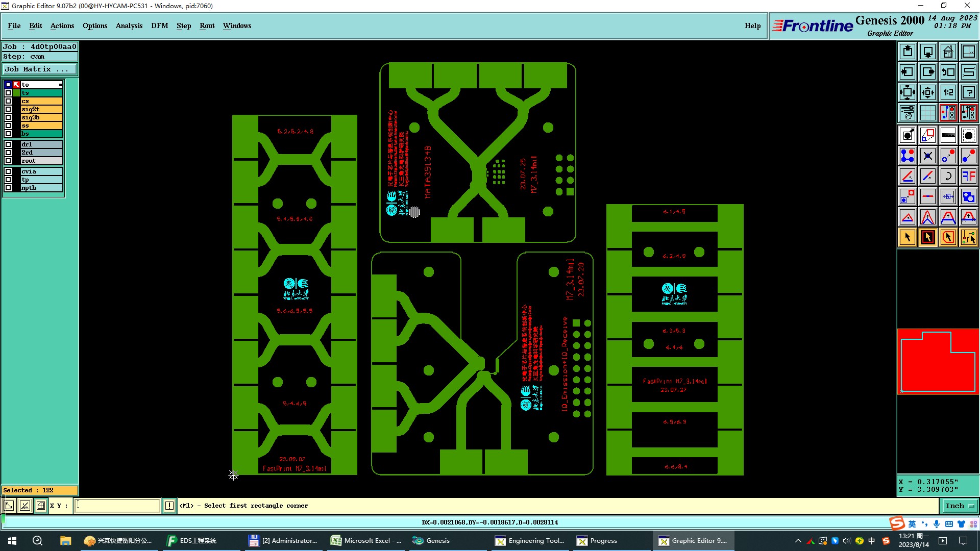Expand the small box on 'to' layer
Viewport: 980px width, 551px height.
60,85
